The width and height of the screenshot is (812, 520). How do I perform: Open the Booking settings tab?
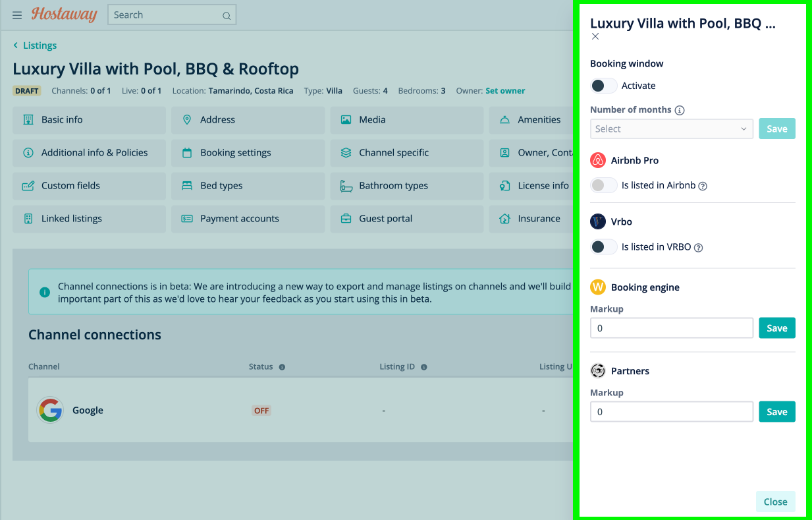[248, 153]
